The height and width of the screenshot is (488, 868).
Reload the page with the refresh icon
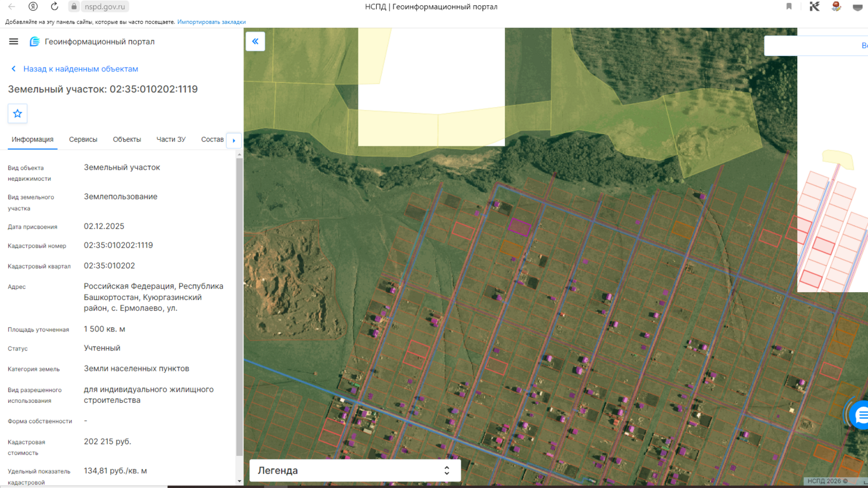pos(54,7)
